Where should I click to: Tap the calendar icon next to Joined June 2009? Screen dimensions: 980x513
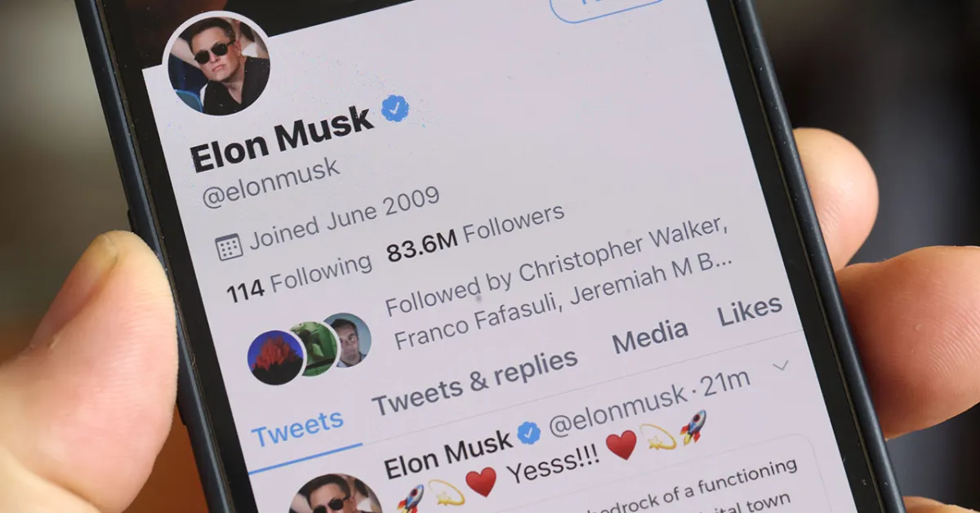[x=229, y=246]
